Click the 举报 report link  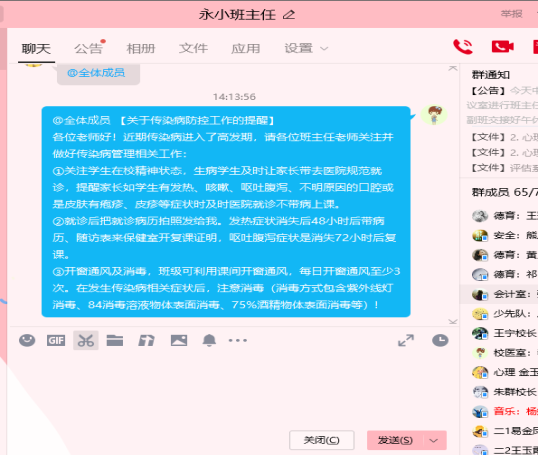tap(512, 14)
